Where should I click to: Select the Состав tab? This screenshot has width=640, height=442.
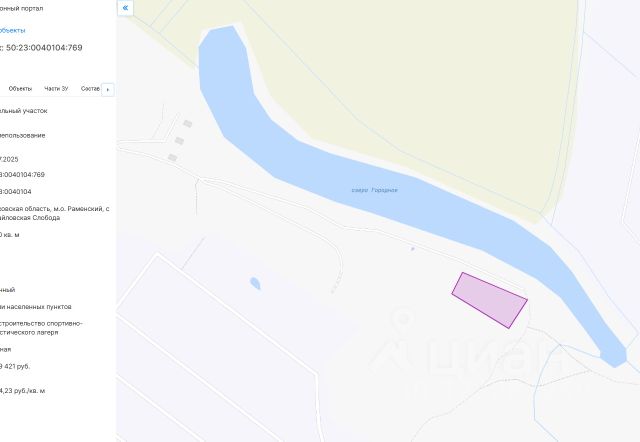(90, 89)
